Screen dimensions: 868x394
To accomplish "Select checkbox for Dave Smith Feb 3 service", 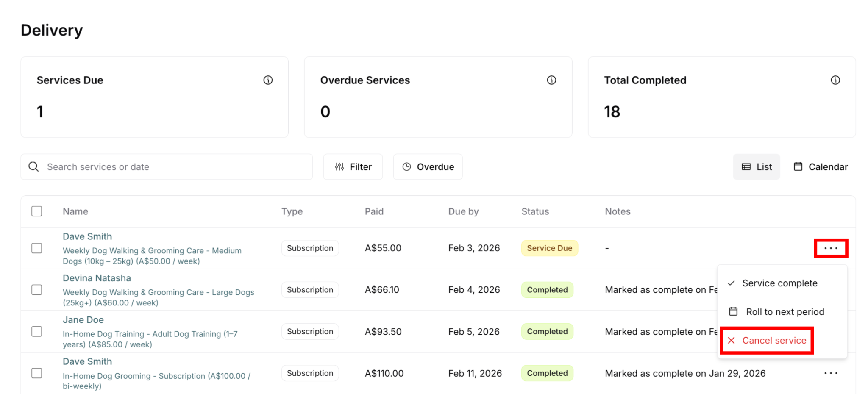I will pyautogui.click(x=37, y=248).
